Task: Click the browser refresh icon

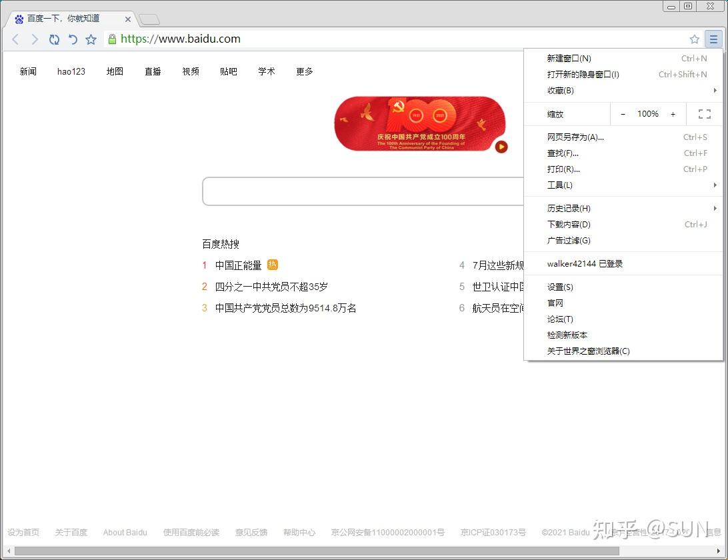Action: (54, 39)
